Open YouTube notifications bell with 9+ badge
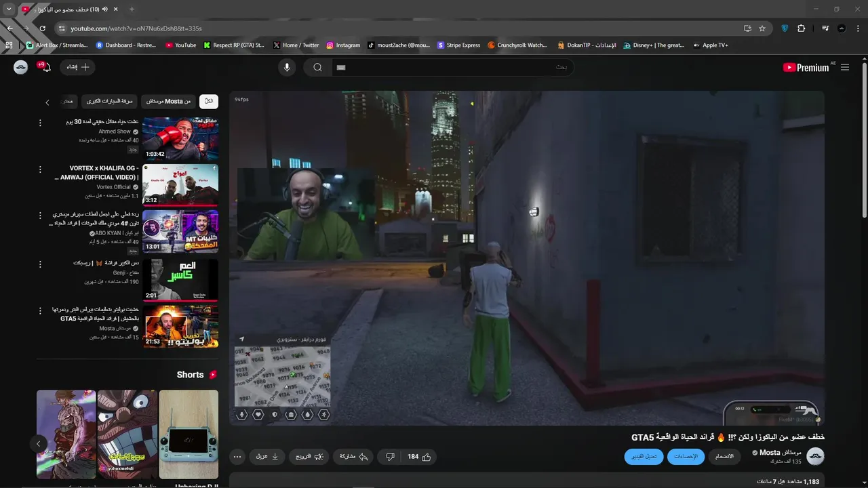 (47, 67)
